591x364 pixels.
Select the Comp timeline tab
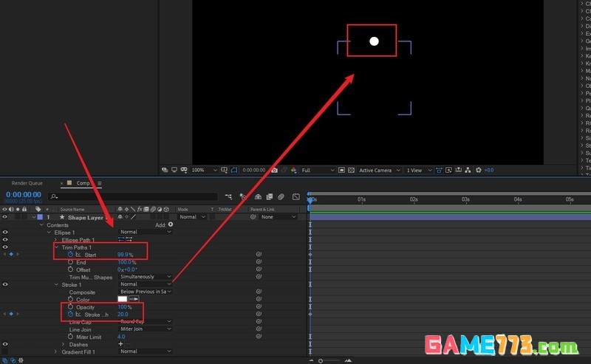coord(83,183)
